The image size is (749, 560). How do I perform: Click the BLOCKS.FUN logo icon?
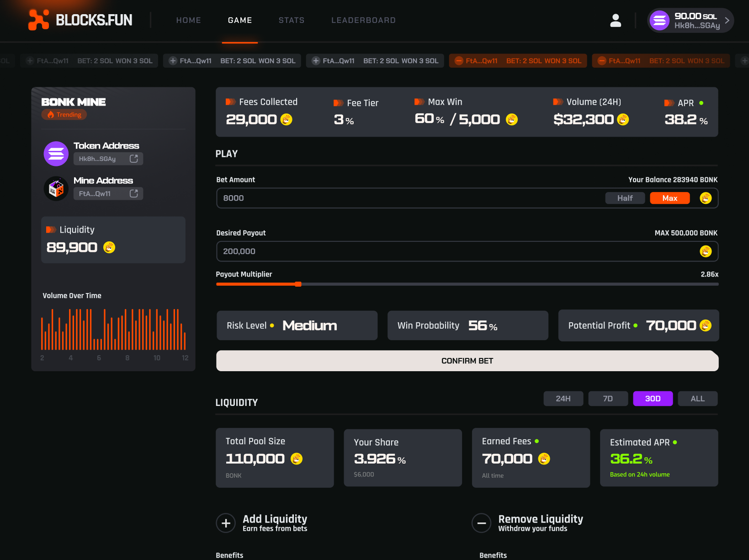point(39,20)
